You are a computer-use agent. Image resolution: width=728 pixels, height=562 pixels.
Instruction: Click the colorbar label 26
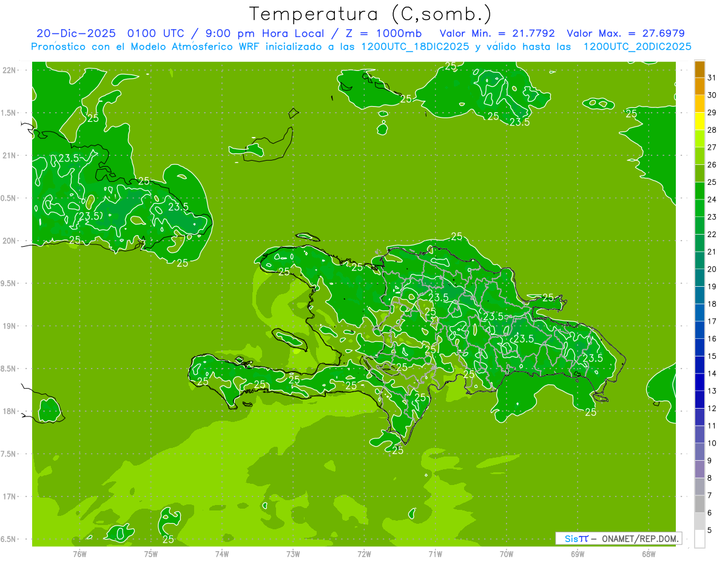coord(712,165)
